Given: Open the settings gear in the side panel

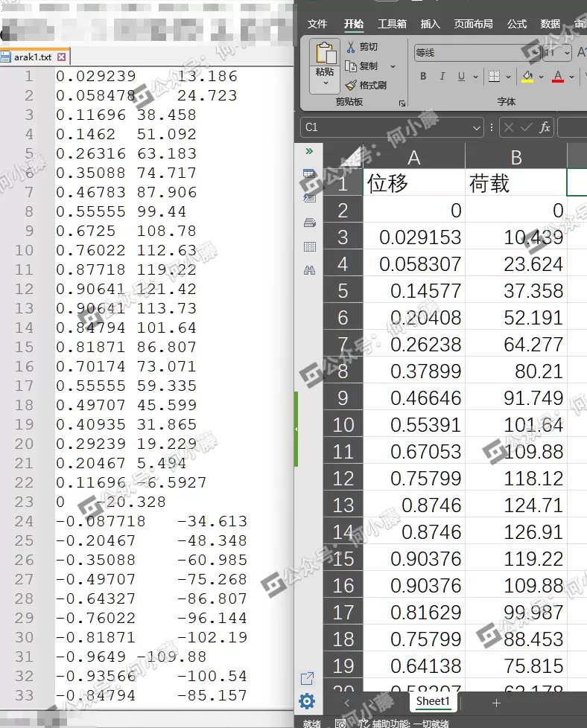Looking at the screenshot, I should [307, 701].
